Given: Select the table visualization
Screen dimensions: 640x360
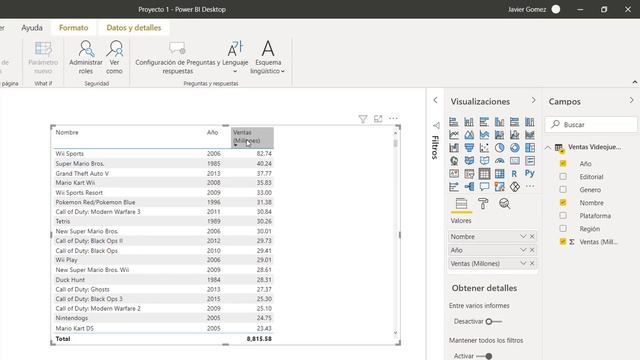Looking at the screenshot, I should click(484, 174).
